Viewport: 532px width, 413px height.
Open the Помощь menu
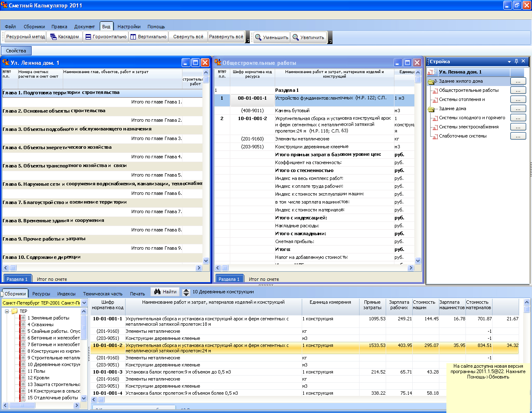point(156,27)
